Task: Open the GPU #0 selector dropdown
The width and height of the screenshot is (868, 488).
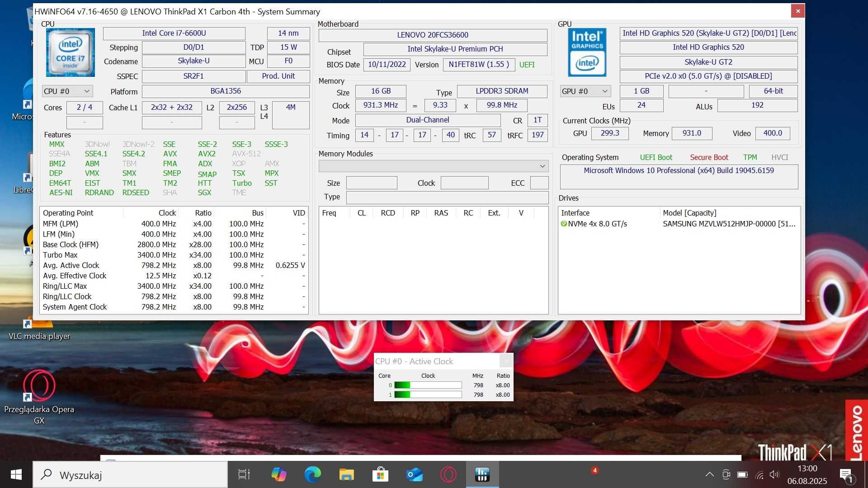Action: pos(585,91)
